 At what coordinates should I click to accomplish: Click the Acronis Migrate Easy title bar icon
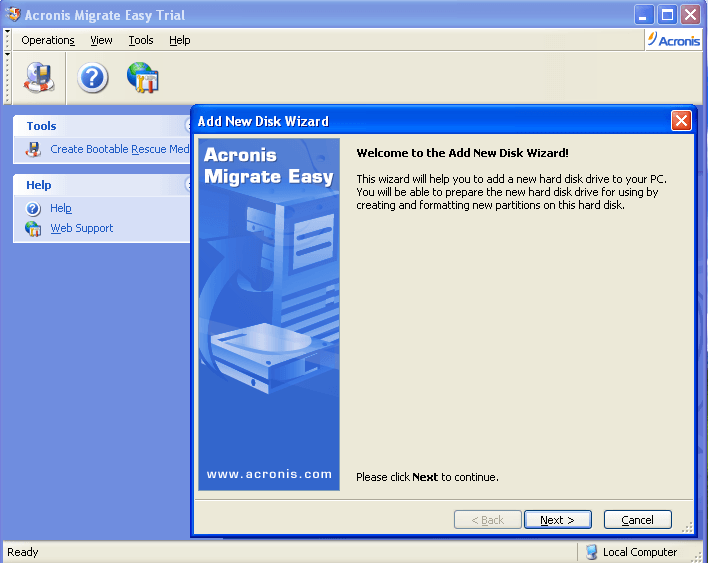point(14,14)
